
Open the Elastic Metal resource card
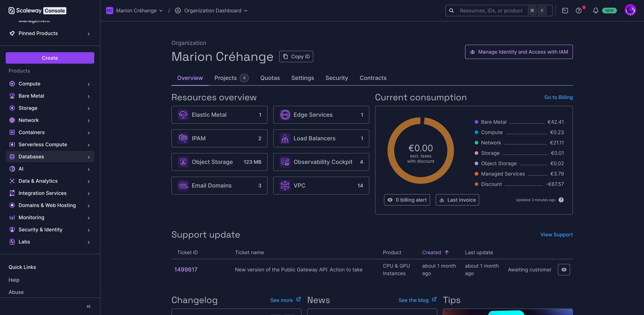click(219, 115)
